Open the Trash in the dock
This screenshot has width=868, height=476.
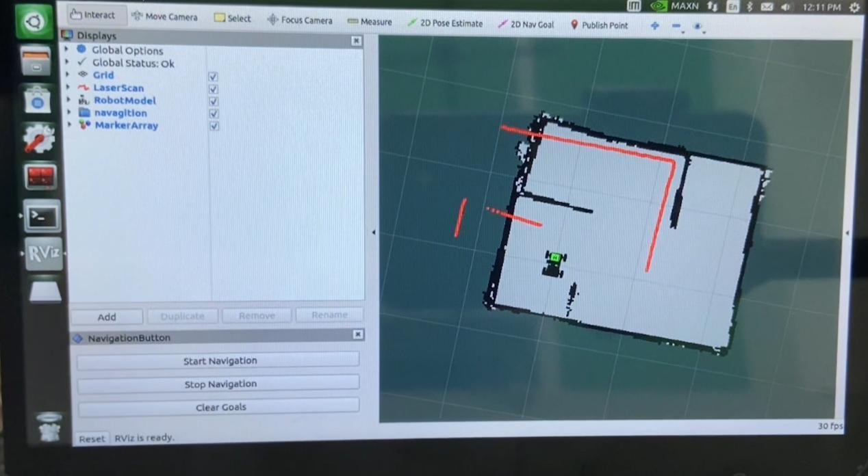click(x=48, y=427)
